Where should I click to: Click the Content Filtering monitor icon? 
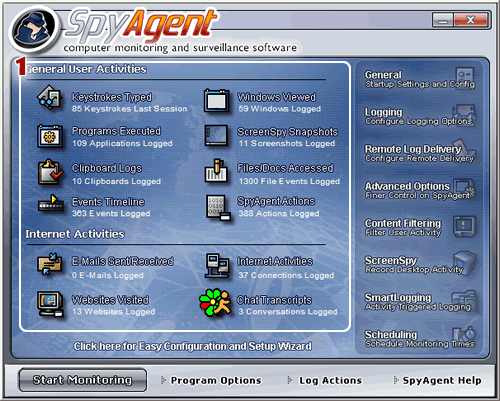tap(465, 227)
